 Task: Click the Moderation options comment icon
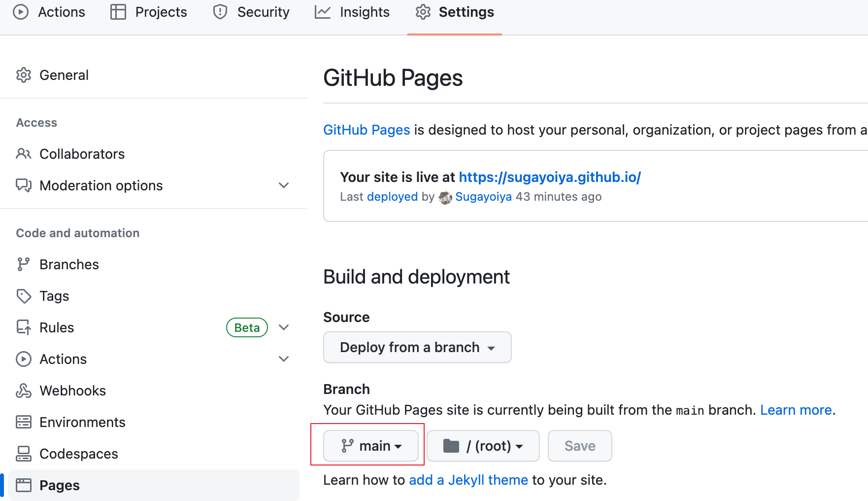coord(24,185)
